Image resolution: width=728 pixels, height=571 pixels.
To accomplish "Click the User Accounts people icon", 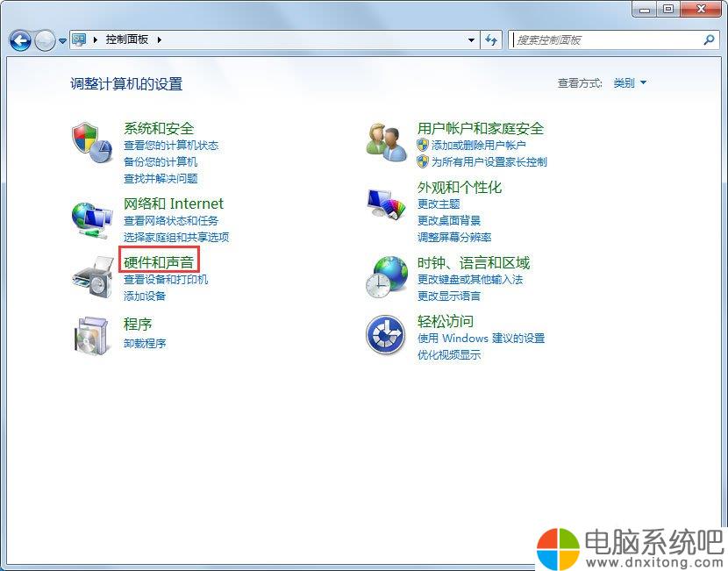I will [386, 142].
